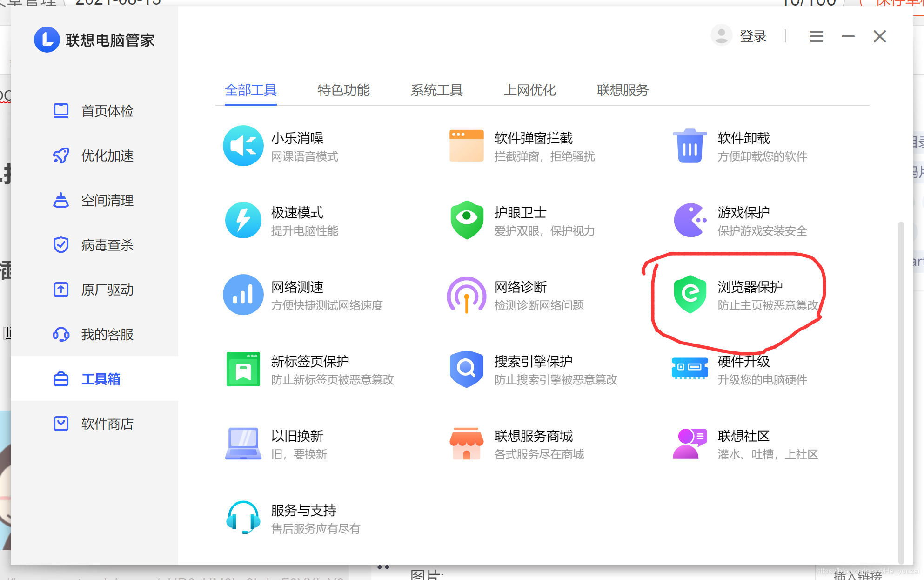The image size is (924, 580).
Task: Go to 首页体检 in sidebar
Action: (x=94, y=111)
